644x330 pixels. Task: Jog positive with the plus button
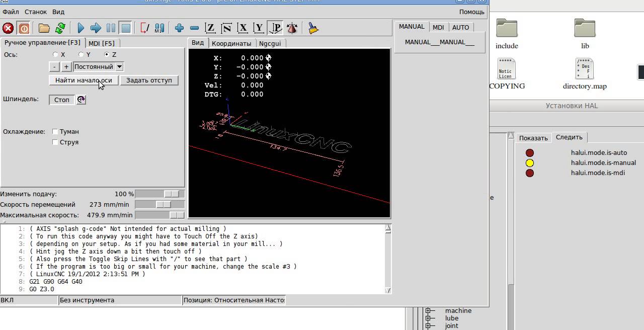[x=66, y=66]
